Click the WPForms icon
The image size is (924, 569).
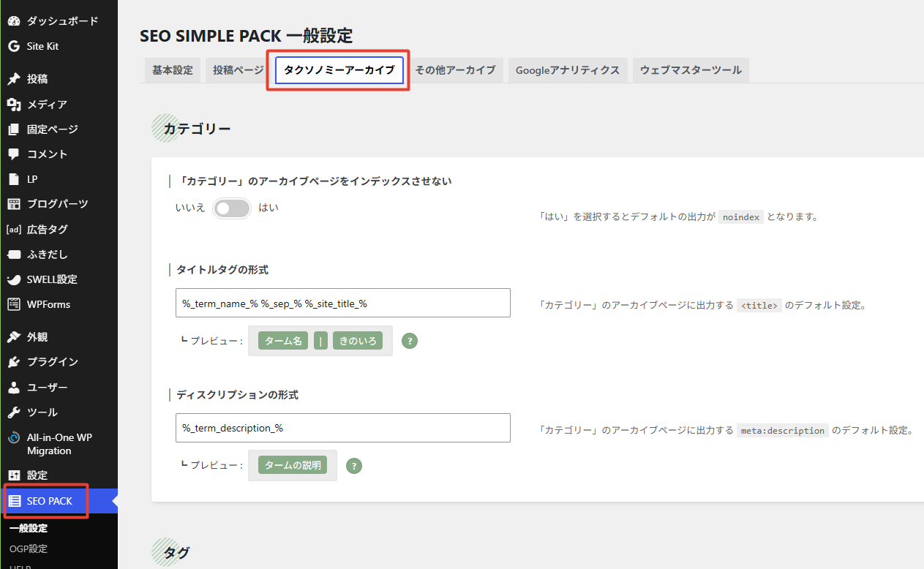(x=14, y=304)
